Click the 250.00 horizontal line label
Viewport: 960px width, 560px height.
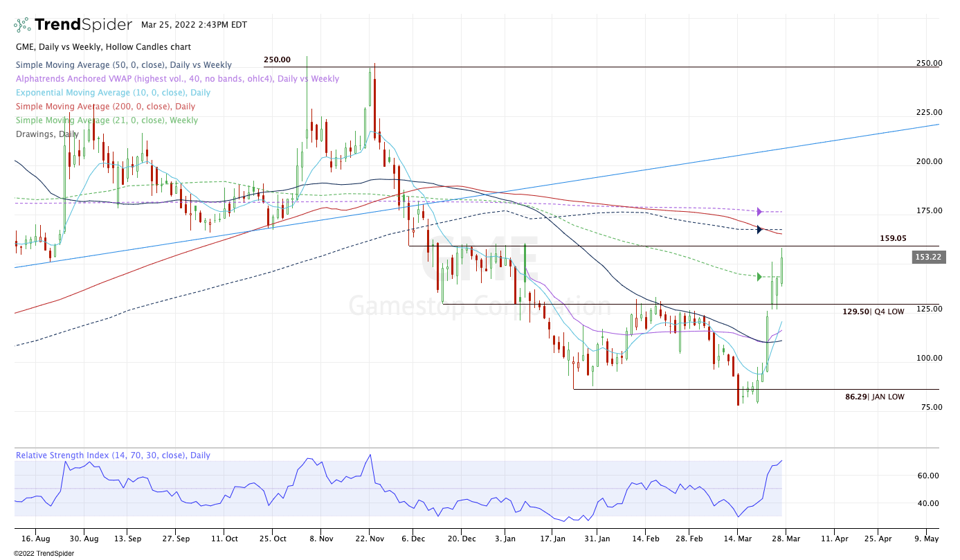coord(277,60)
